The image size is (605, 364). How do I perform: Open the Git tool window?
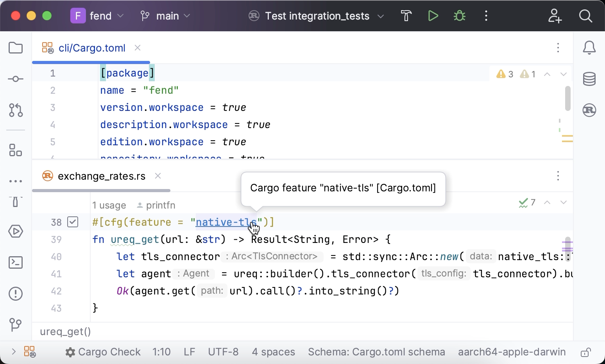pos(16,325)
